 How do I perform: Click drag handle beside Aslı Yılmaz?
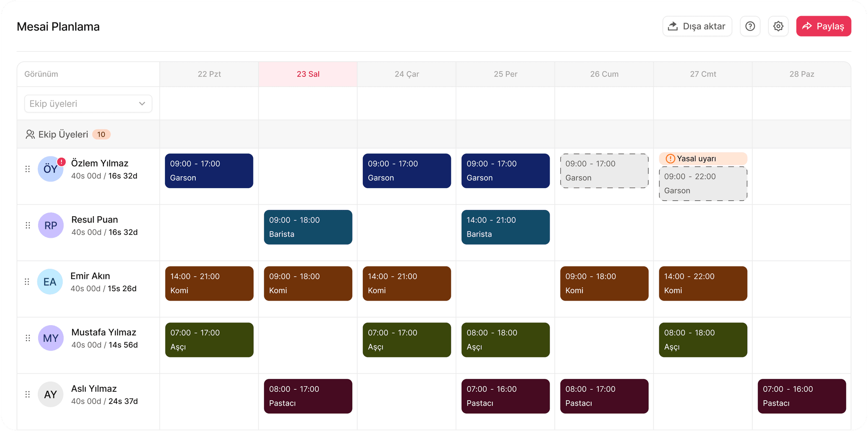[28, 394]
